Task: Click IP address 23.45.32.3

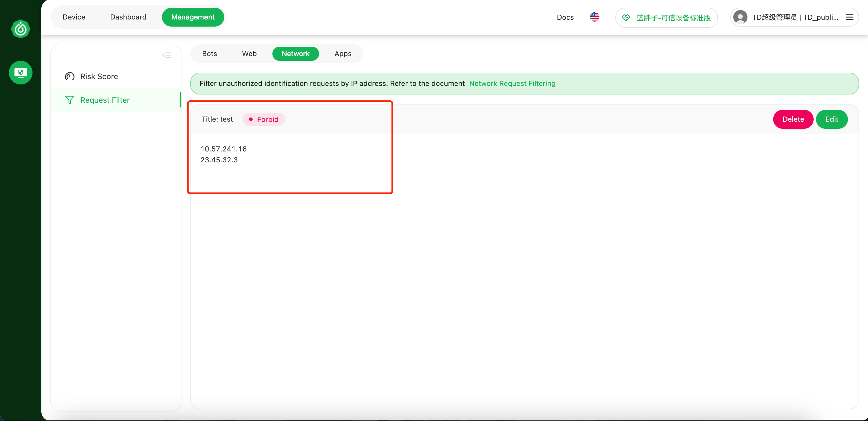Action: click(219, 160)
